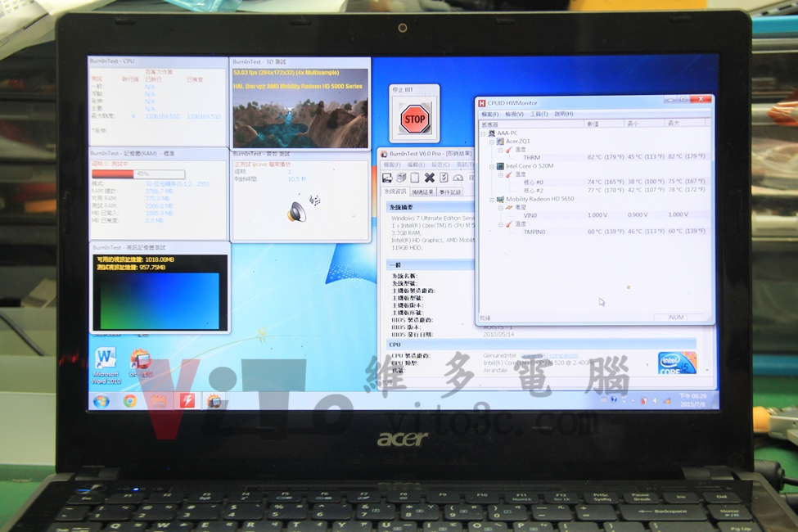798x532 pixels.
Task: Click the taskbar clock showing 06:29
Action: coord(692,399)
